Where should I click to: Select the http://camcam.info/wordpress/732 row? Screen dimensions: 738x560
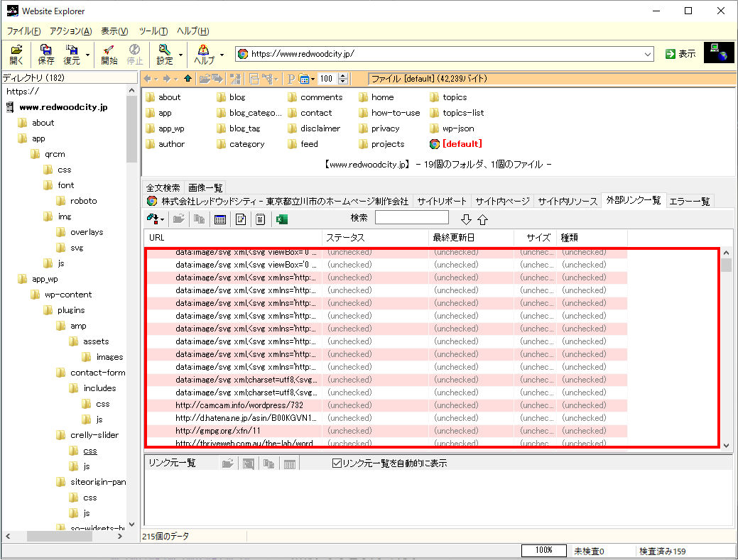[386, 405]
